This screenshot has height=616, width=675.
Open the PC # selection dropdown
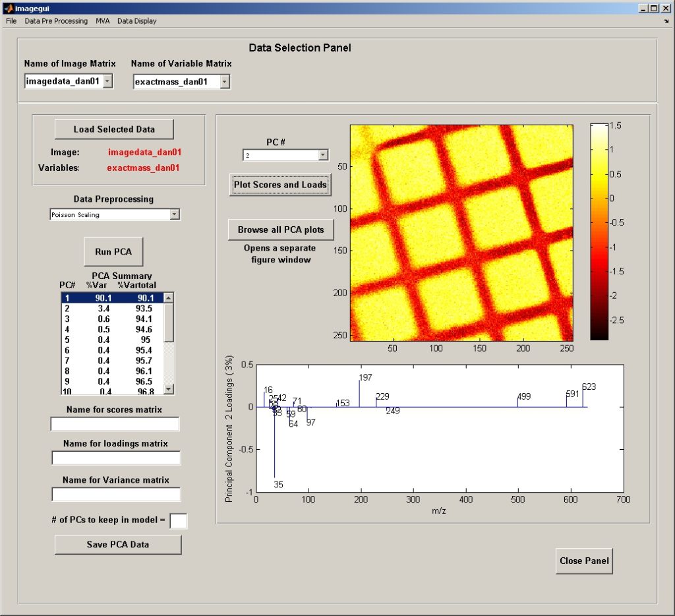pyautogui.click(x=322, y=155)
